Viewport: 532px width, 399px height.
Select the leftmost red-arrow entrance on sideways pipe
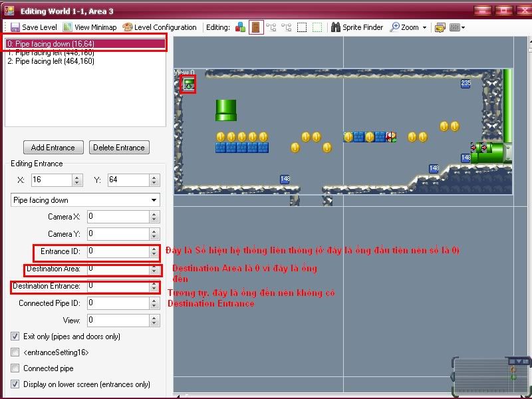[x=473, y=148]
